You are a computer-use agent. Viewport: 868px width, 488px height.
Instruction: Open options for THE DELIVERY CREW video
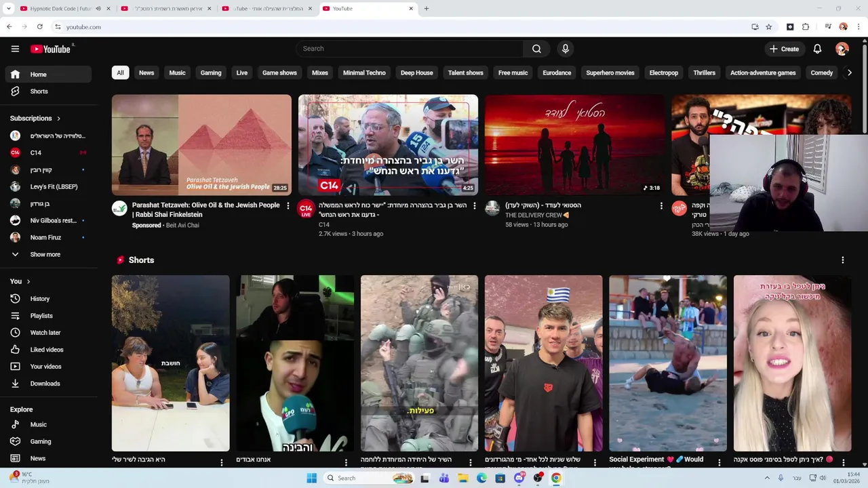pos(661,205)
